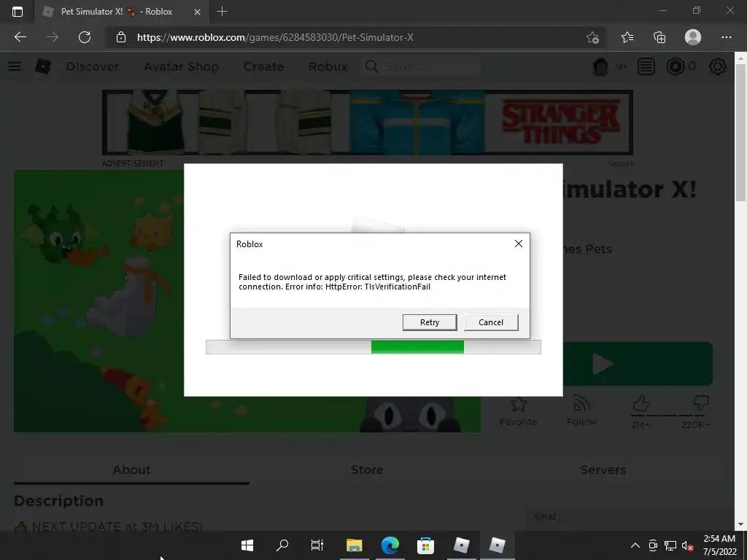Open Roblox settings gear icon
This screenshot has height=560, width=747.
tap(718, 66)
